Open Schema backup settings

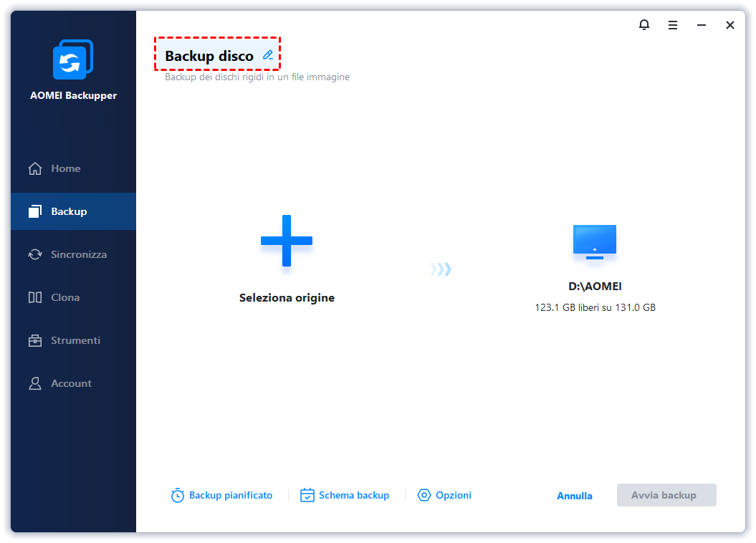coord(345,495)
